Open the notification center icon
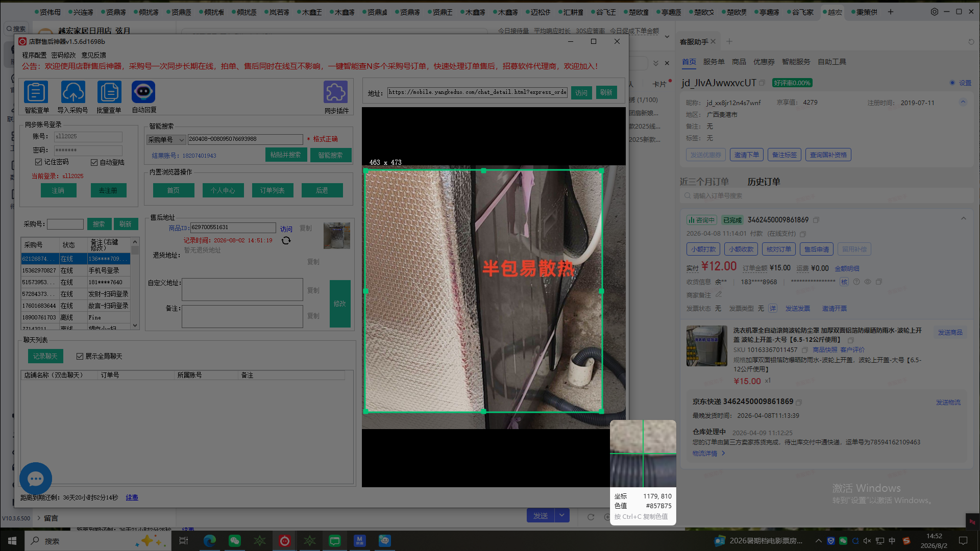The height and width of the screenshot is (551, 980). 963,541
